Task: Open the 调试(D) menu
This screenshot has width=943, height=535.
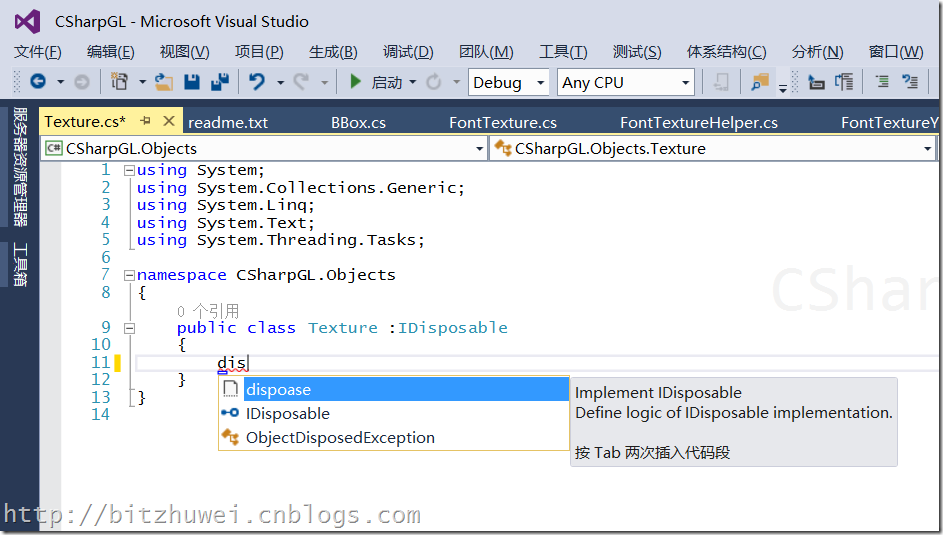Action: click(408, 52)
